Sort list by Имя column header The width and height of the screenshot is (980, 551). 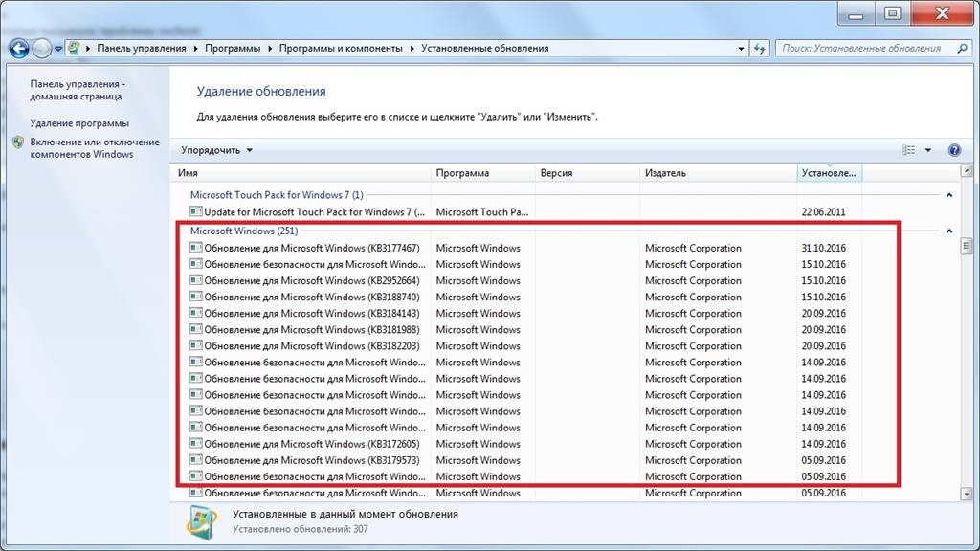tap(301, 173)
